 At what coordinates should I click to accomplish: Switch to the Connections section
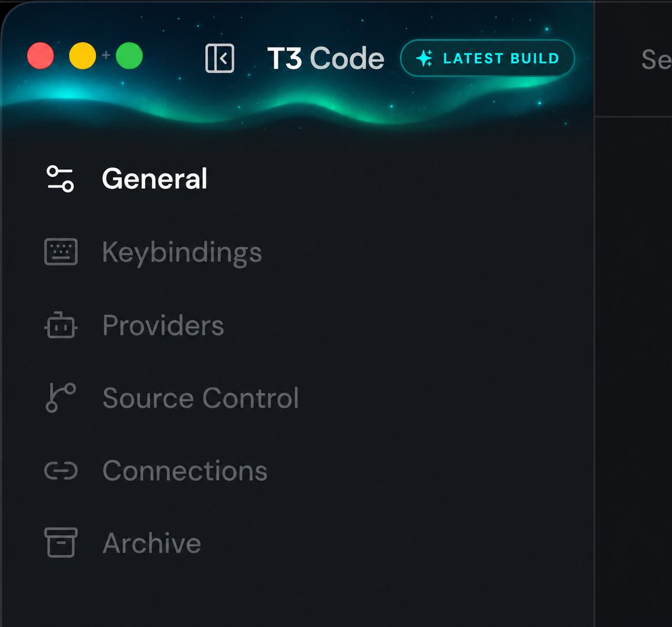[185, 471]
